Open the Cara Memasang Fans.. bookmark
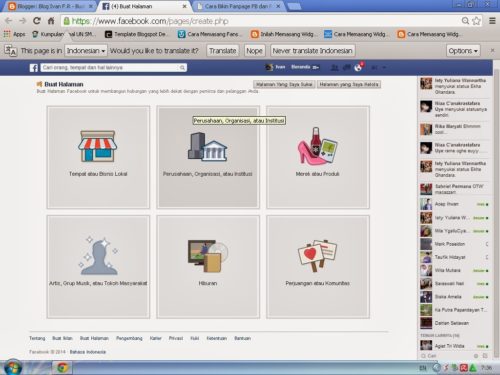The image size is (500, 375). click(210, 34)
